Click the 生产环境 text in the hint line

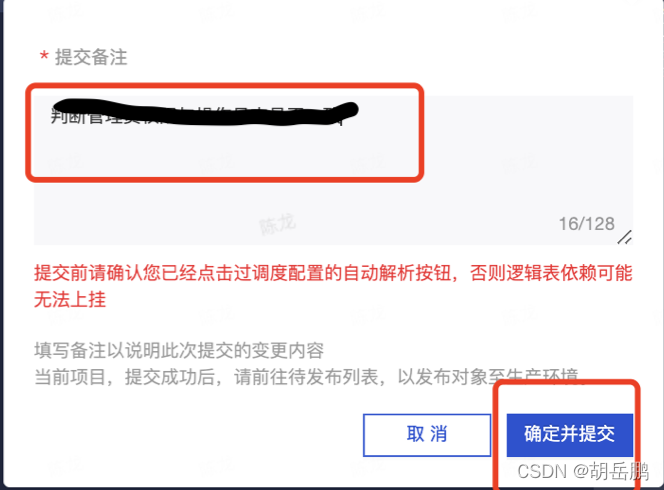coord(542,376)
